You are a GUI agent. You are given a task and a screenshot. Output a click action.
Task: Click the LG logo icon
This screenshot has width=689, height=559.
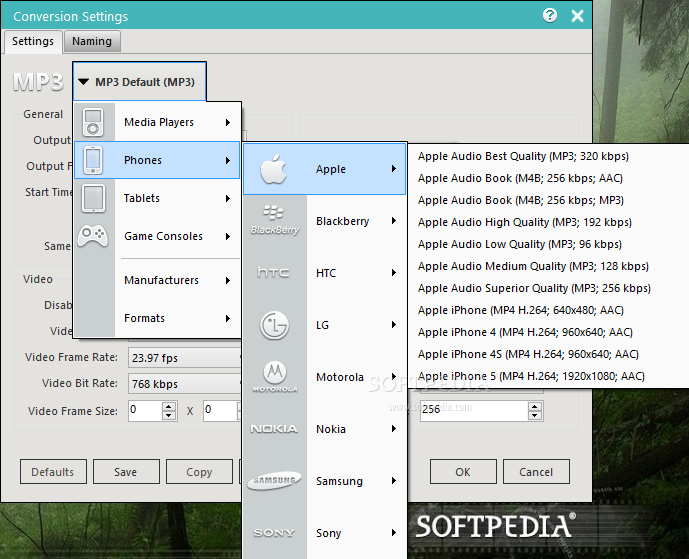[x=274, y=325]
